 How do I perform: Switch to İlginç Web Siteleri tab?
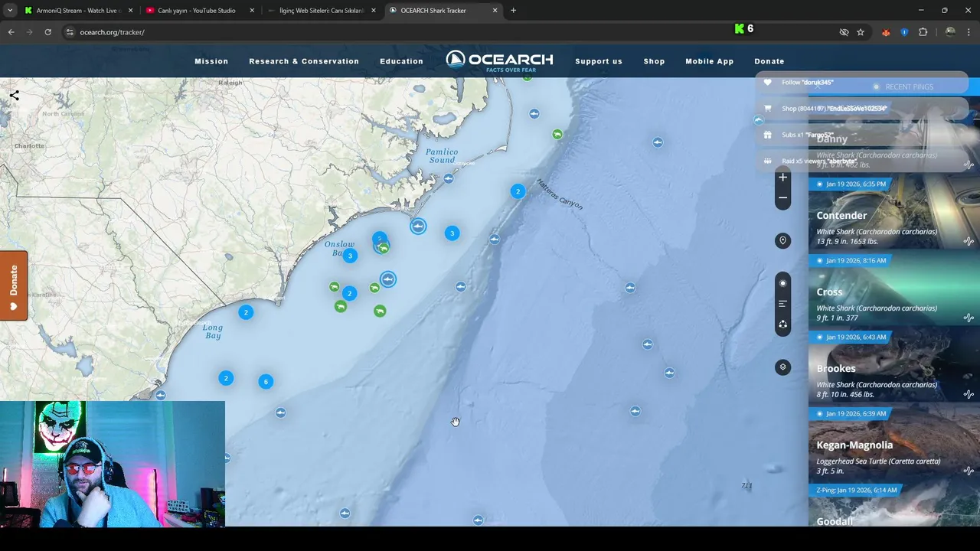tap(320, 11)
